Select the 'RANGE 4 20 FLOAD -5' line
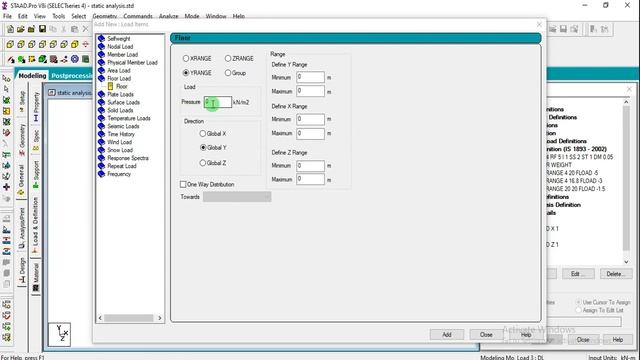 [573, 173]
